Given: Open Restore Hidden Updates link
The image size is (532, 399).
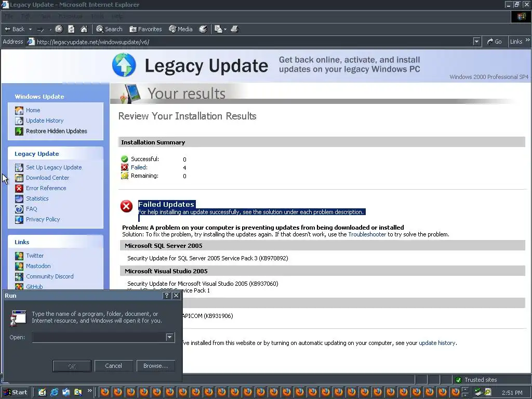Looking at the screenshot, I should (x=56, y=131).
